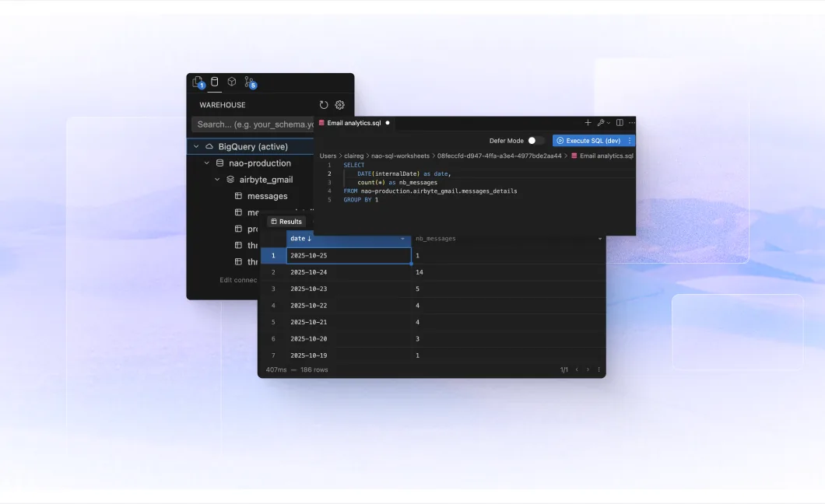Collapse the nao-production tree node
Screen dimensions: 825x504
(x=207, y=163)
